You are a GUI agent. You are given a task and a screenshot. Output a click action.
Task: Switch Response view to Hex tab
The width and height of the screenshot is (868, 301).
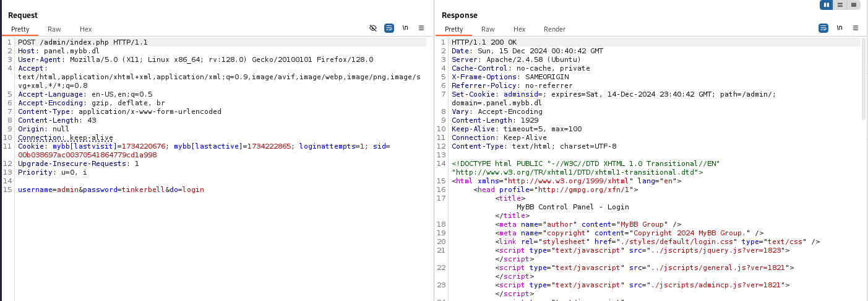(519, 29)
